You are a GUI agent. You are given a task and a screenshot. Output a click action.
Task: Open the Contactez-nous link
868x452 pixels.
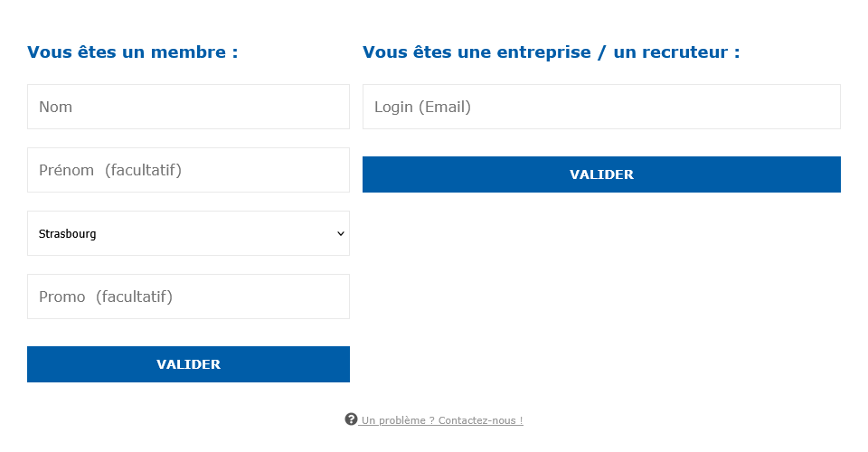coord(480,420)
